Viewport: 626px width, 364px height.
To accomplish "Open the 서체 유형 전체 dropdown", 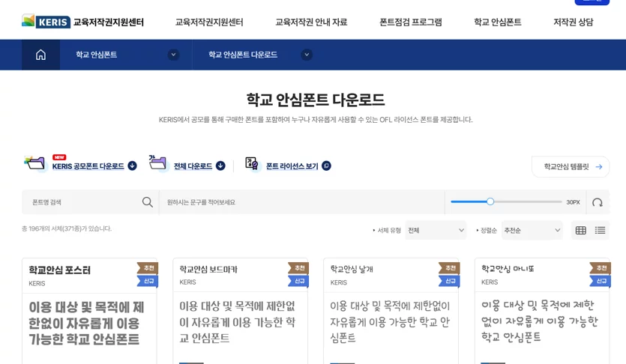I will click(x=436, y=230).
